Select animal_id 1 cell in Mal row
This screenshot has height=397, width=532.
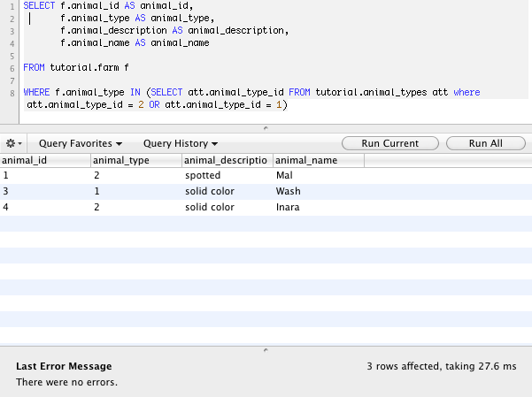pos(45,175)
